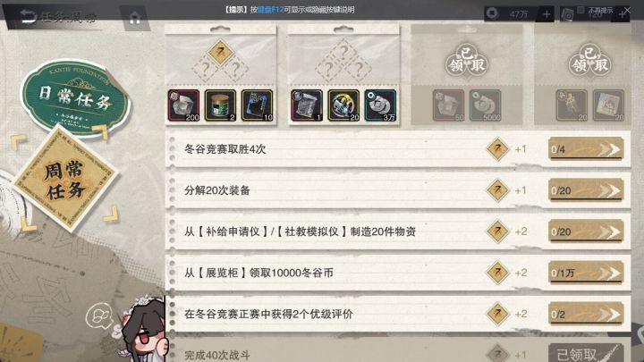Switch to the 周常任务 tab
This screenshot has width=644, height=362.
click(x=65, y=181)
